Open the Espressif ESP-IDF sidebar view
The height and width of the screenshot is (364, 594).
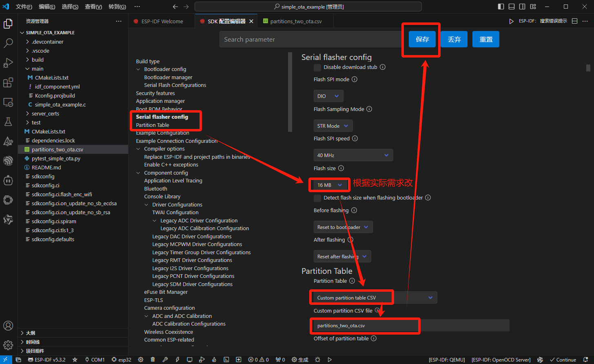pos(8,161)
